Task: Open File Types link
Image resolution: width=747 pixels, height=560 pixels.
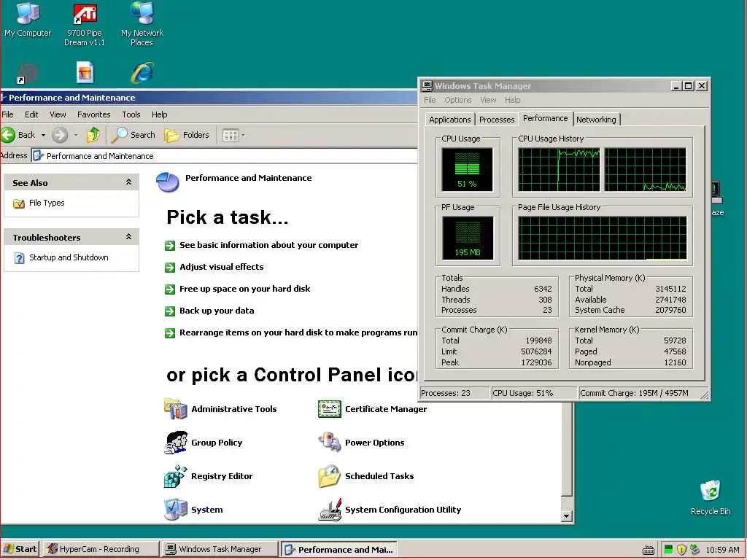Action: coord(39,203)
